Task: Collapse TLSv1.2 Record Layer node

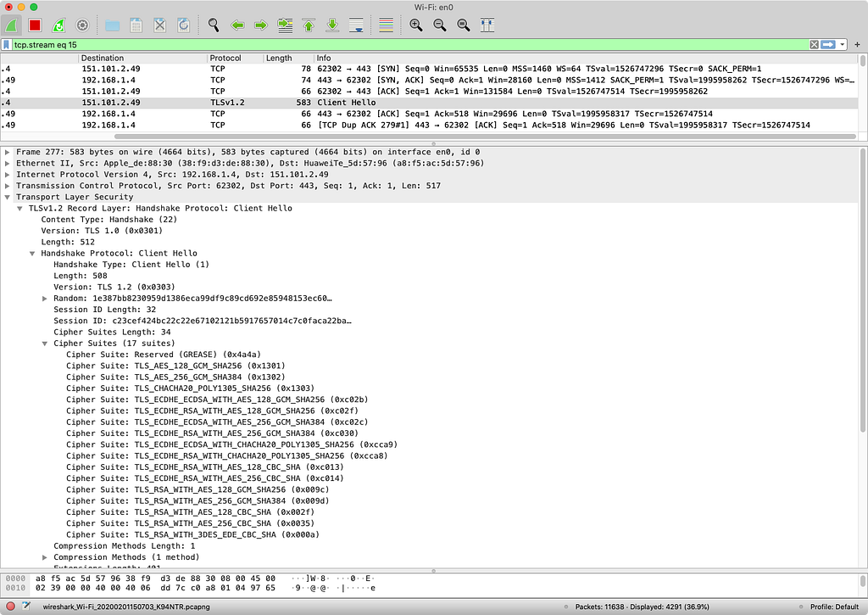Action: 20,209
